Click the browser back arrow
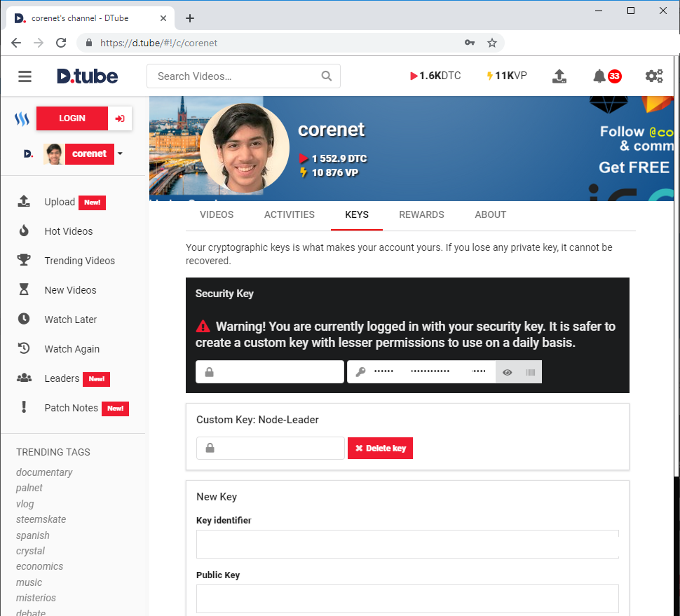The image size is (680, 616). (x=16, y=43)
